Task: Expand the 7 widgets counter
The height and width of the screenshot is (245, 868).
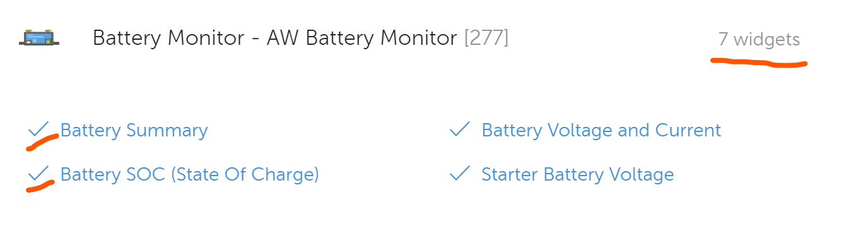Action: point(759,39)
